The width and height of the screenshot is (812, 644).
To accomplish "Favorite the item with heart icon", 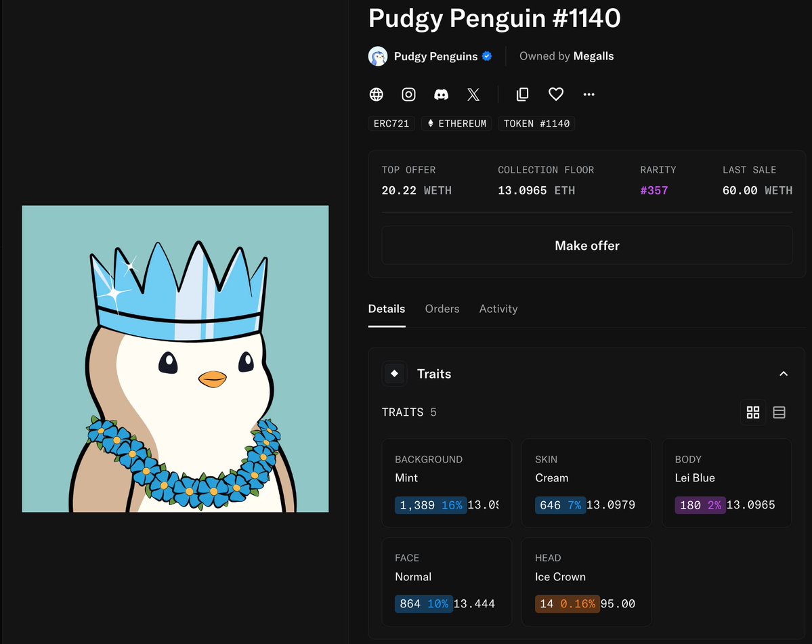I will coord(555,94).
